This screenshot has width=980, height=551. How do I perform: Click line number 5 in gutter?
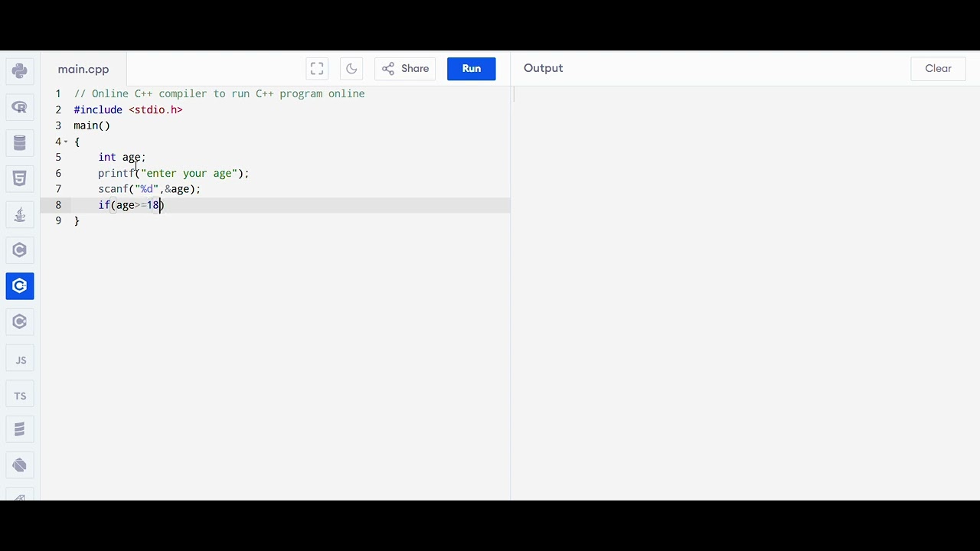click(x=57, y=157)
